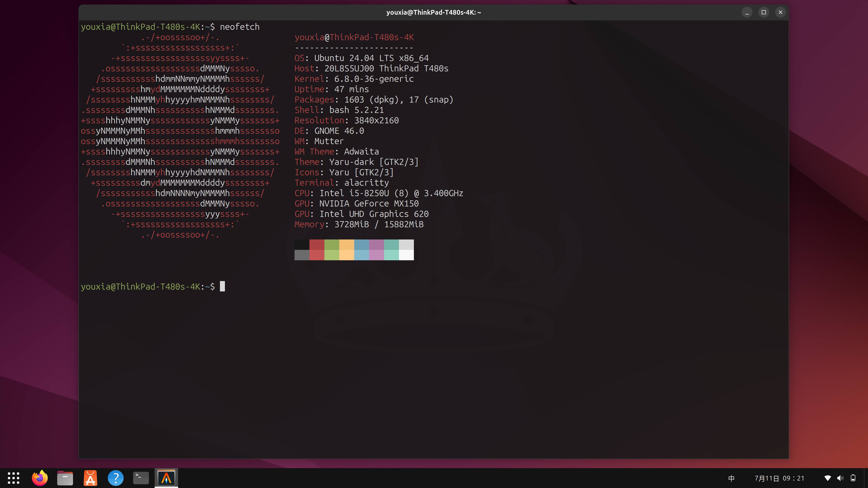The image size is (868, 488).
Task: Click the magenta swatch in top palette row
Action: (377, 244)
